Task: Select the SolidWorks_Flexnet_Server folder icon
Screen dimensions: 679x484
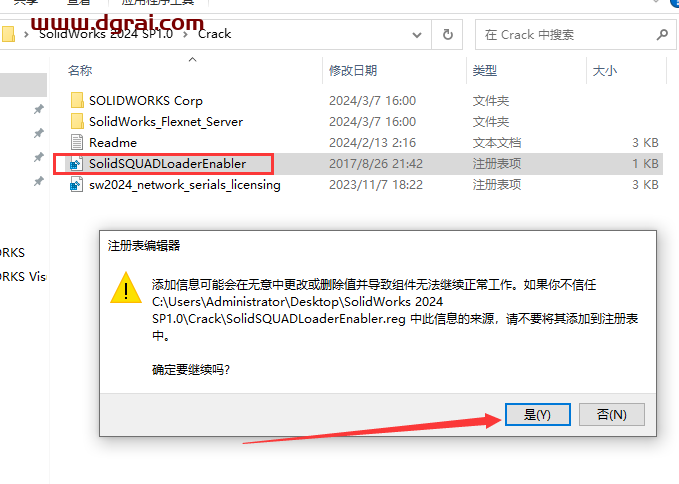Action: pos(77,121)
